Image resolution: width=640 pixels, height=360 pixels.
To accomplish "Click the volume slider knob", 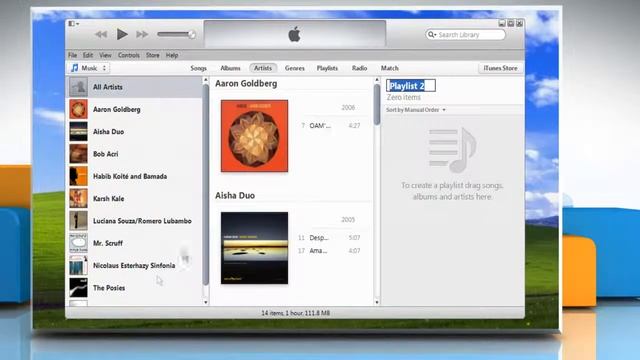I will 192,35.
